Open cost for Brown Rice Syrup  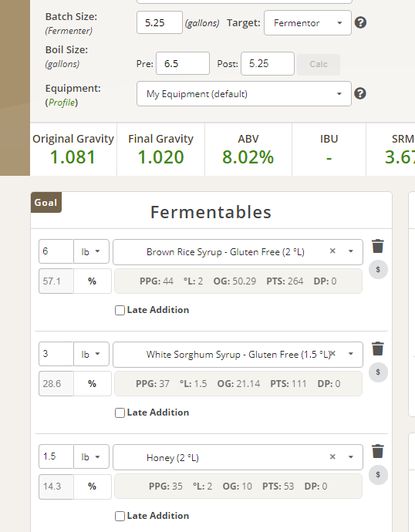point(378,270)
